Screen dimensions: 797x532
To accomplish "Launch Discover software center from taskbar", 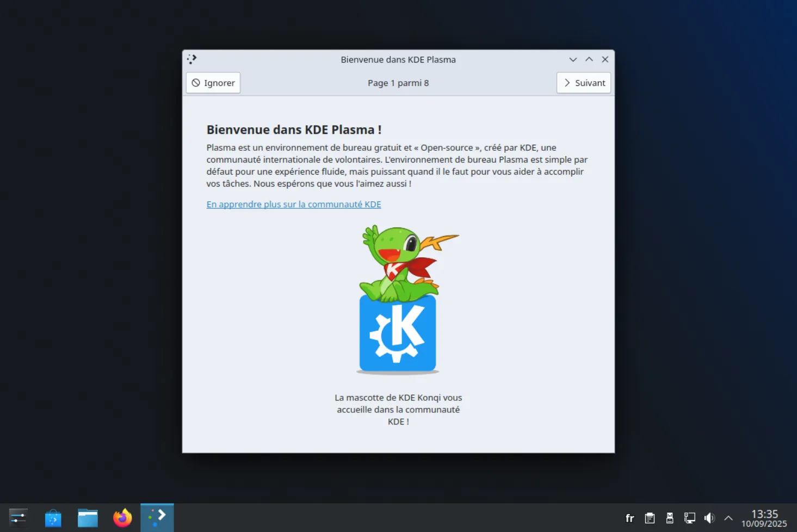I will (x=53, y=518).
